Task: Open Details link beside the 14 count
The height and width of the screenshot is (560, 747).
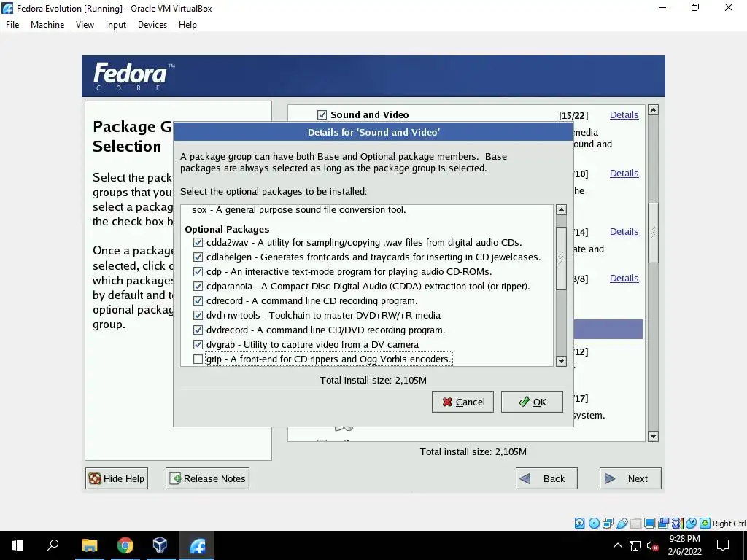Action: coord(624,231)
